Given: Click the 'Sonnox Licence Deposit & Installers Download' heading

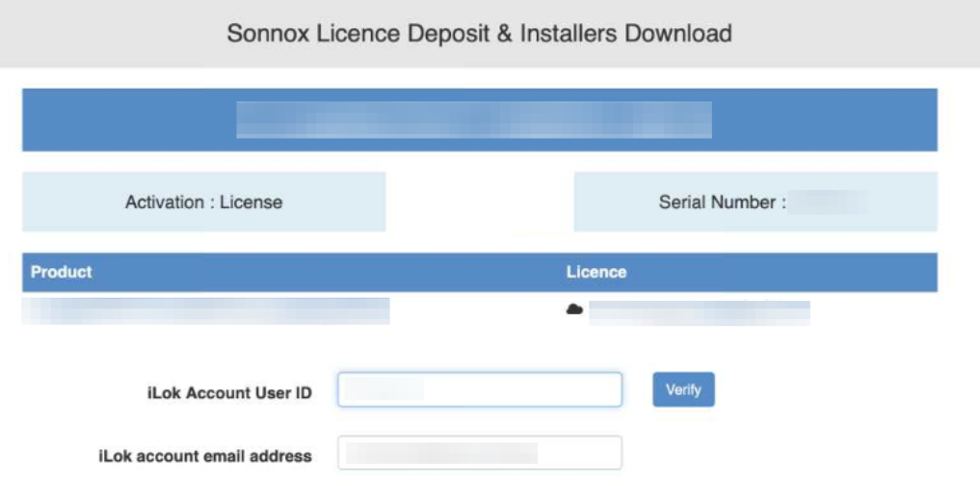Looking at the screenshot, I should [479, 33].
